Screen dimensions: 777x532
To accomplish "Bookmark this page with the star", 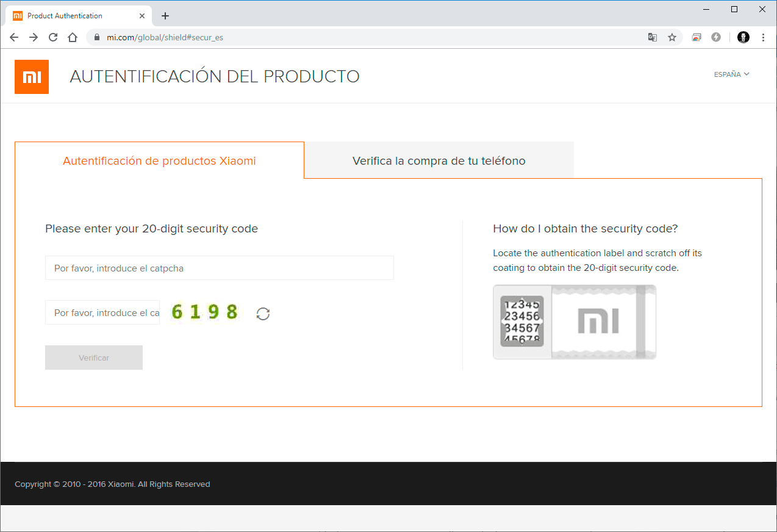I will tap(672, 37).
